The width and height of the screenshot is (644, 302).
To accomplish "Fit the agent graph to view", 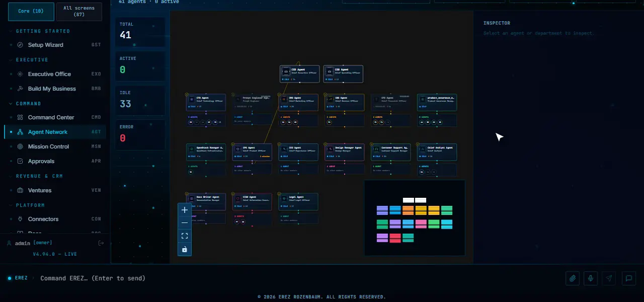I will [x=185, y=236].
